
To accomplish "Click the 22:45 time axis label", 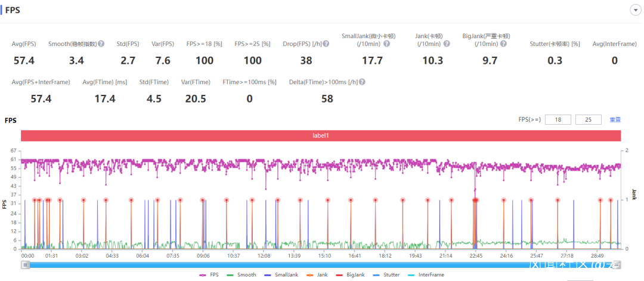I will (476, 255).
